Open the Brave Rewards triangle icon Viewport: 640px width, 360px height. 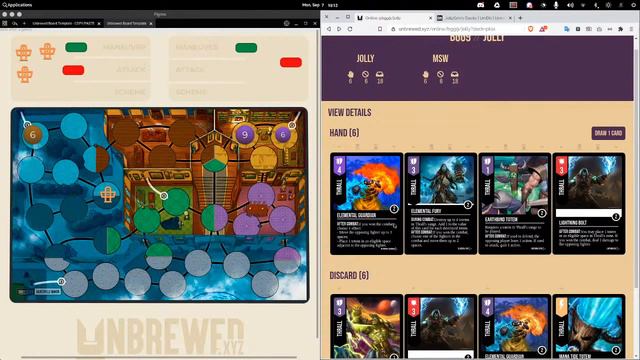coord(543,29)
